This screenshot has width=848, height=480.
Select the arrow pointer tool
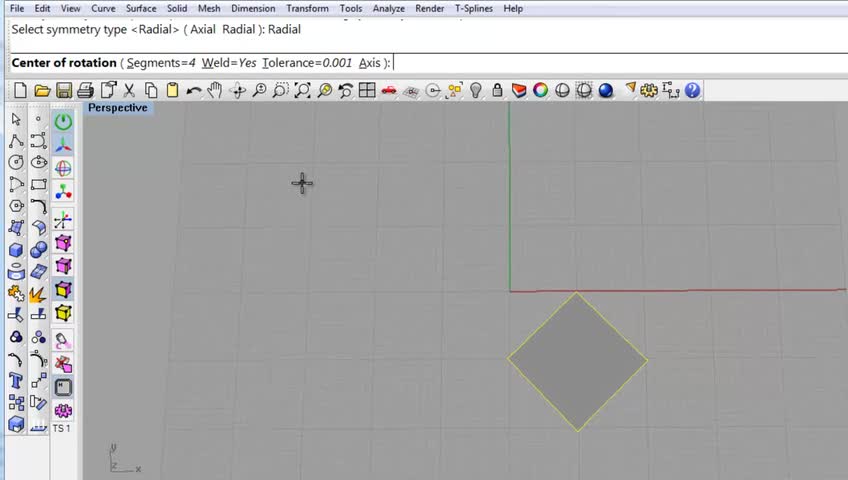(x=16, y=119)
